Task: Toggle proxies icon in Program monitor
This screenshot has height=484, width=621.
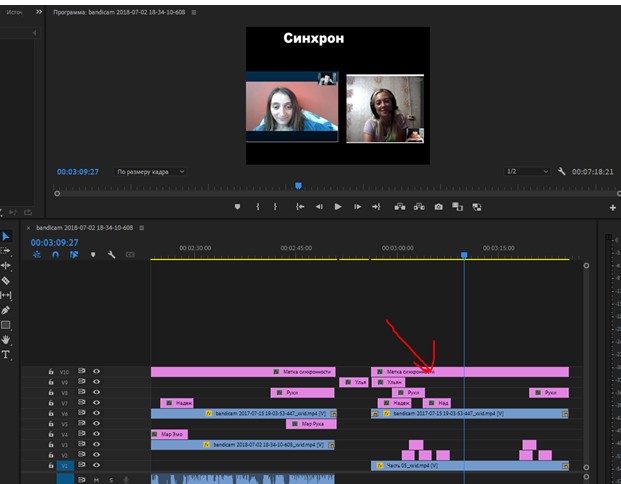Action: click(477, 207)
